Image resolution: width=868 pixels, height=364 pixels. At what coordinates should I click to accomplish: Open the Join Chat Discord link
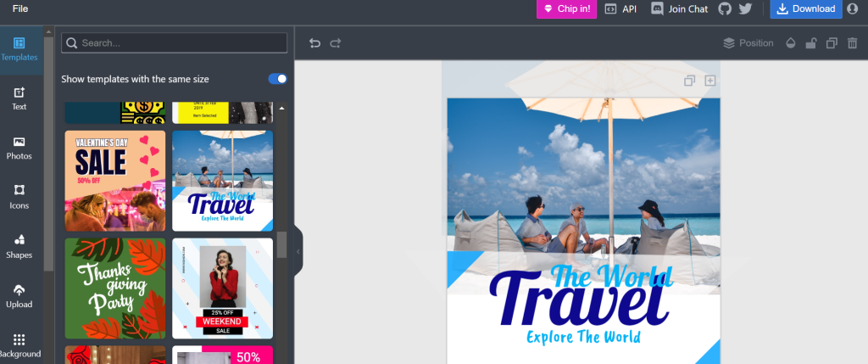[x=679, y=8]
